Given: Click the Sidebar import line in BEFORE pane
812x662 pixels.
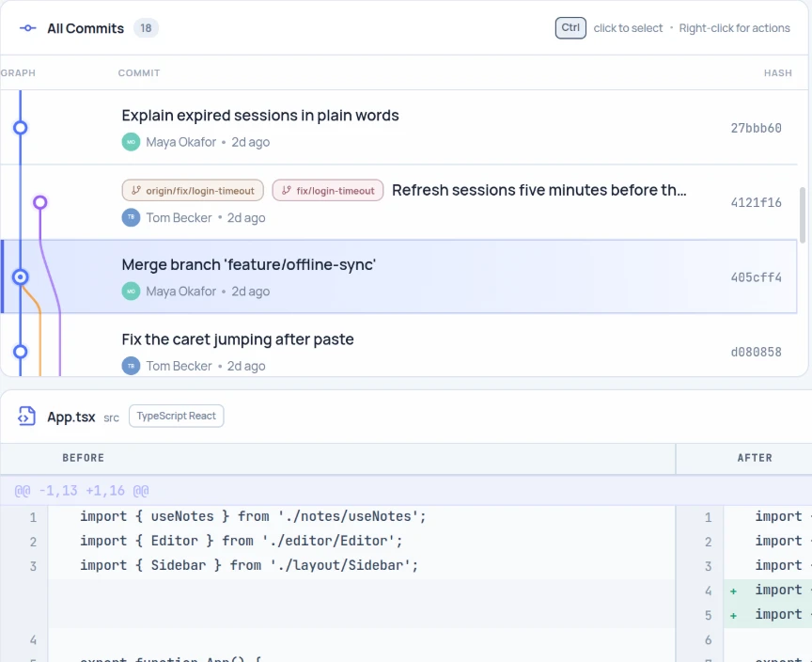Looking at the screenshot, I should (x=249, y=565).
